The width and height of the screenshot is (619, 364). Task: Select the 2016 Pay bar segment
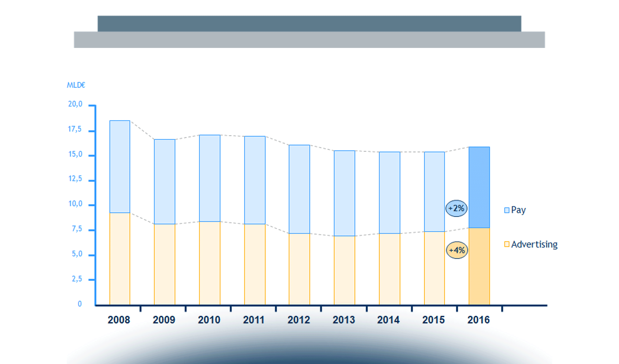479,187
